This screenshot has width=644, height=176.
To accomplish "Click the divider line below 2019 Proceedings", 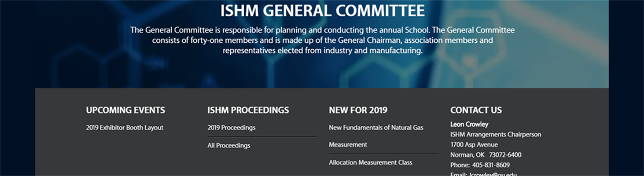I will (262, 137).
